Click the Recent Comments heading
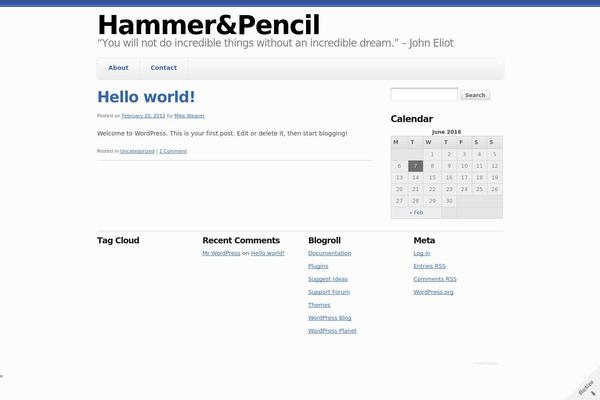600x400 pixels. (241, 240)
